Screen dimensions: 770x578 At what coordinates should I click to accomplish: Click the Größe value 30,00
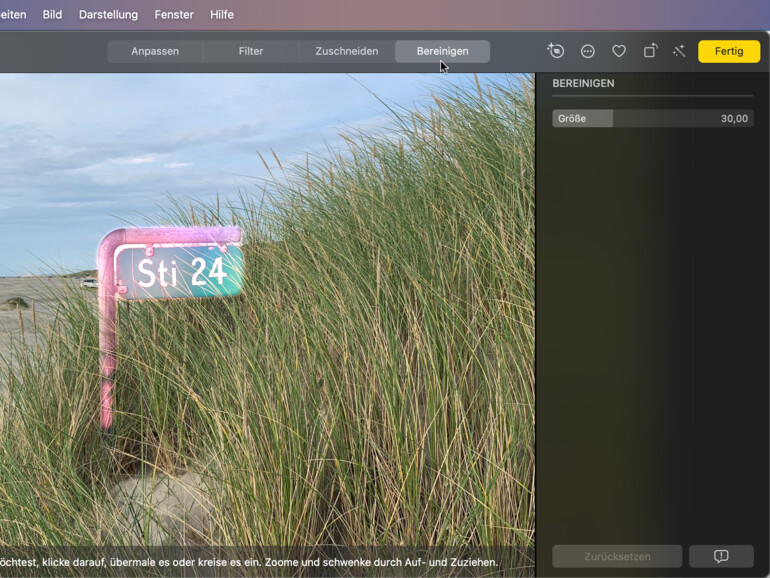pos(734,118)
